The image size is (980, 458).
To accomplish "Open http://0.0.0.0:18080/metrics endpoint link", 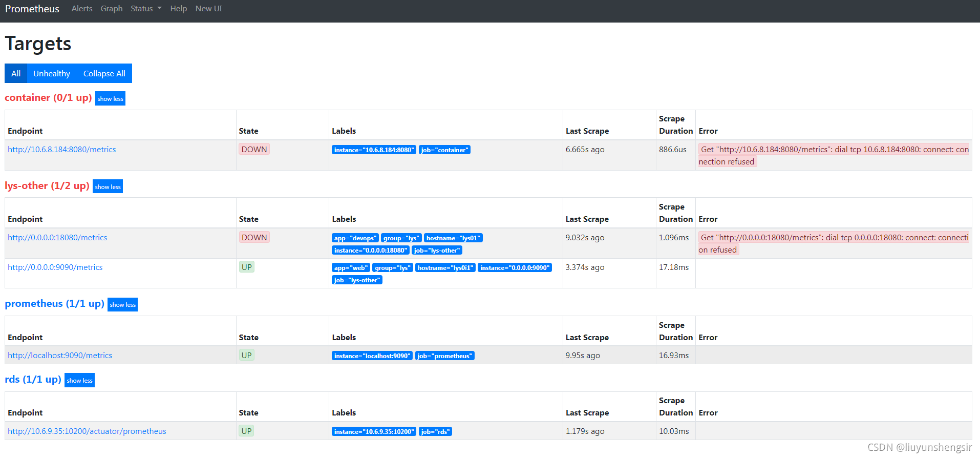I will pos(57,238).
